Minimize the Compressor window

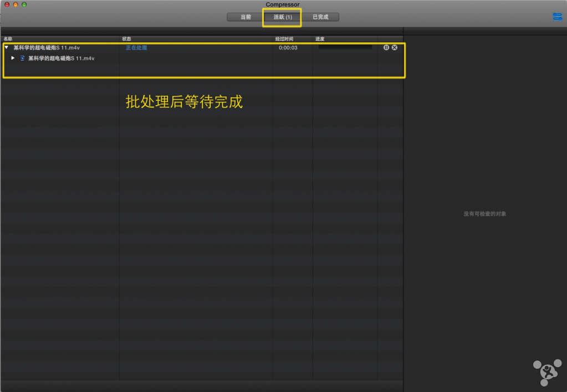tap(16, 4)
